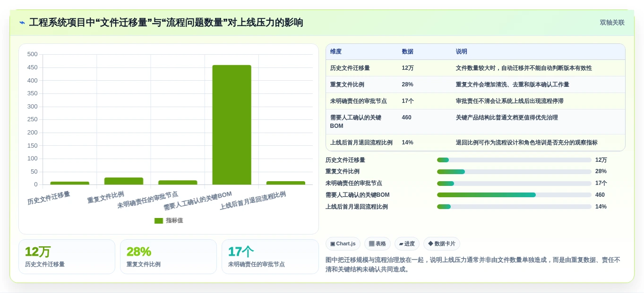Click description 退回比例可作为流程设计和角色培训是否充分的观察指标
The width and height of the screenshot is (644, 293).
click(526, 142)
